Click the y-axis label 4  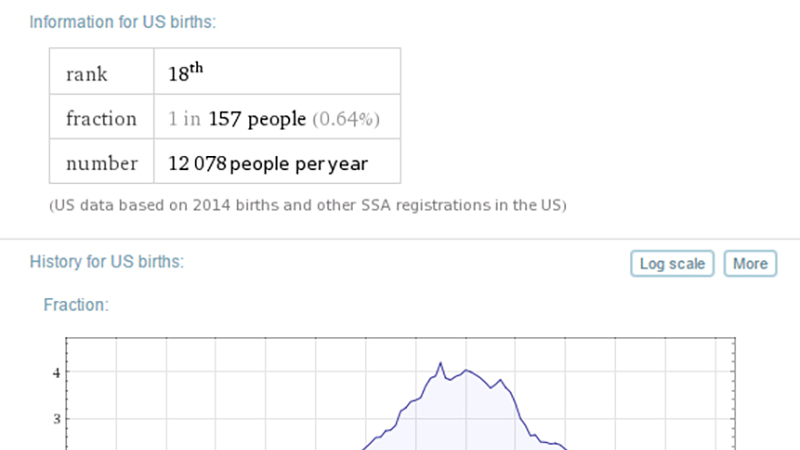pyautogui.click(x=57, y=373)
